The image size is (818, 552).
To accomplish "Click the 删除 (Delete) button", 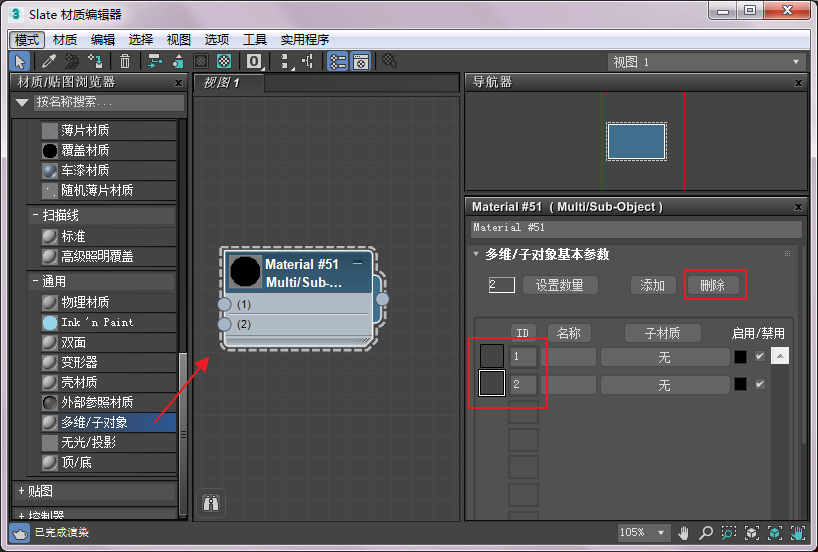I will 713,286.
